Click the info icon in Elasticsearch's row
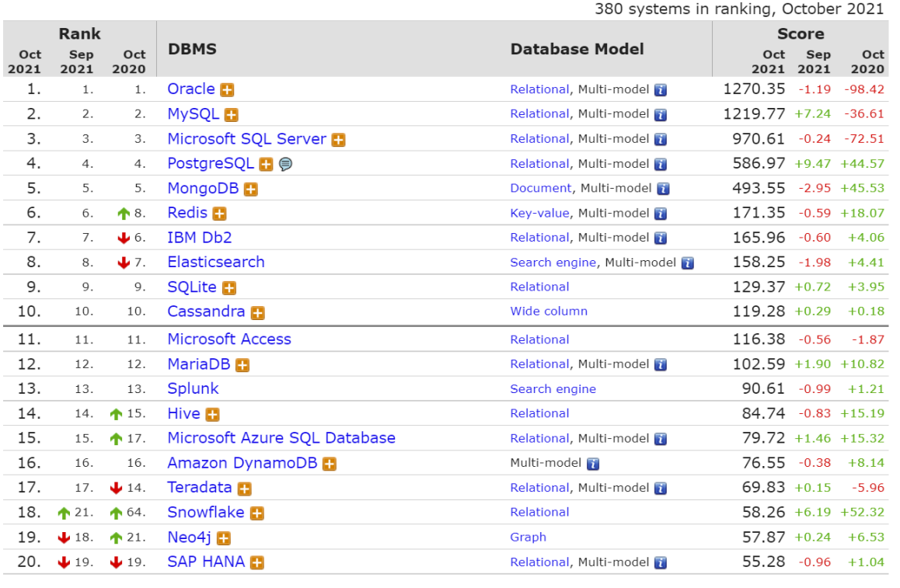 pos(688,263)
